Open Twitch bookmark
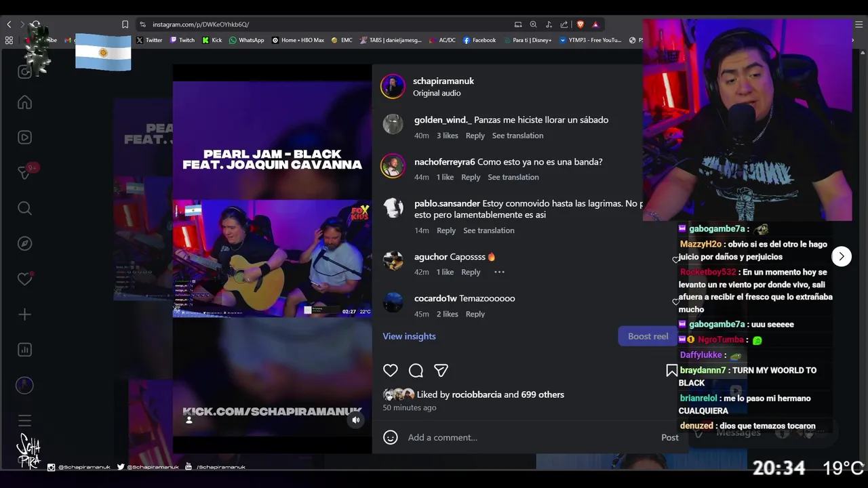The image size is (868, 488). click(x=182, y=40)
